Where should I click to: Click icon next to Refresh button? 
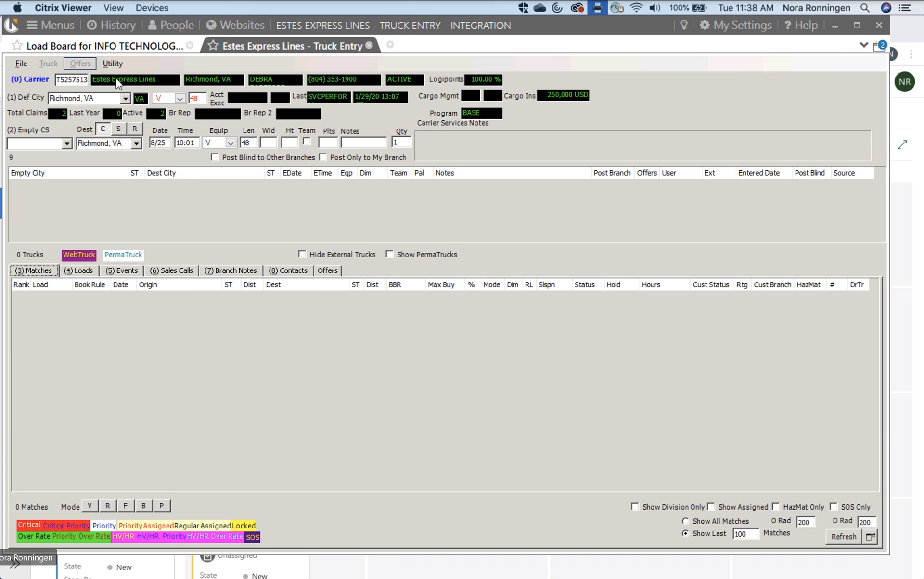870,537
